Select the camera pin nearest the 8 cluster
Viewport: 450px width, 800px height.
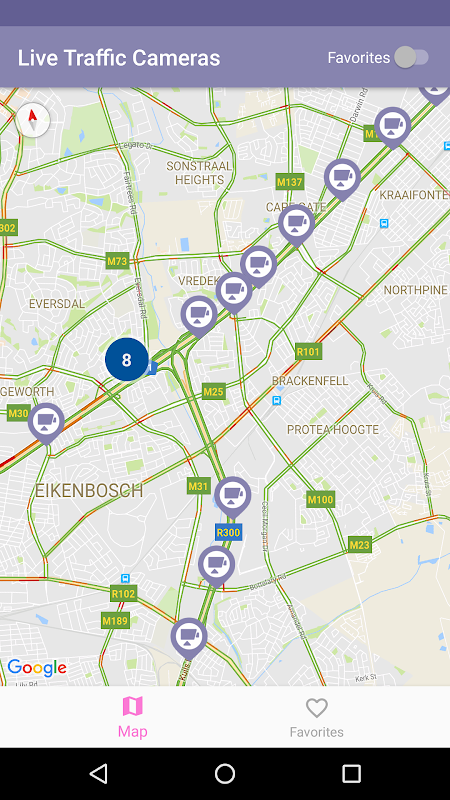(x=199, y=316)
